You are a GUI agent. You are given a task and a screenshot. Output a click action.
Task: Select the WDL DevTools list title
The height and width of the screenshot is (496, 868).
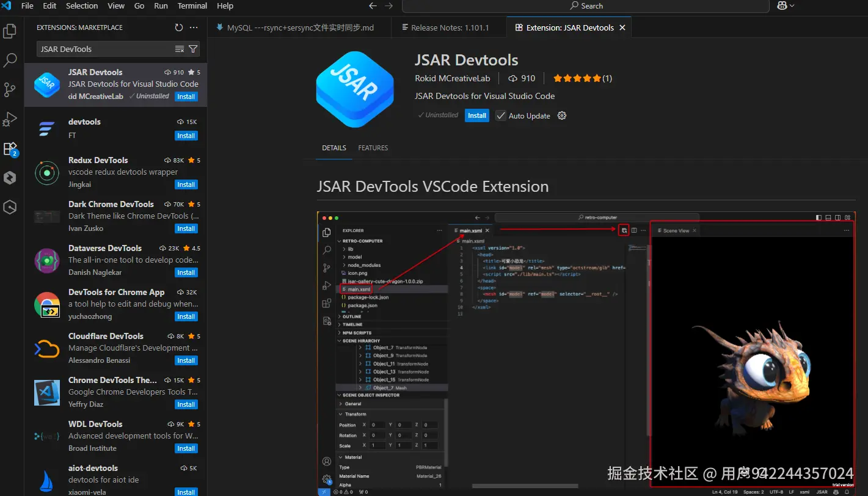click(x=95, y=424)
